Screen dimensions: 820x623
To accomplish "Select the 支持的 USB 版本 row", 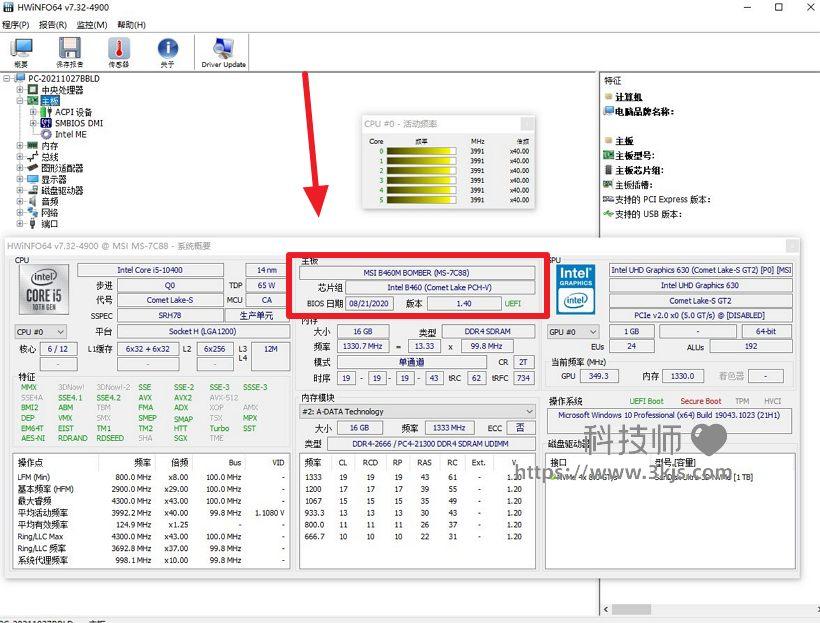I will (648, 214).
